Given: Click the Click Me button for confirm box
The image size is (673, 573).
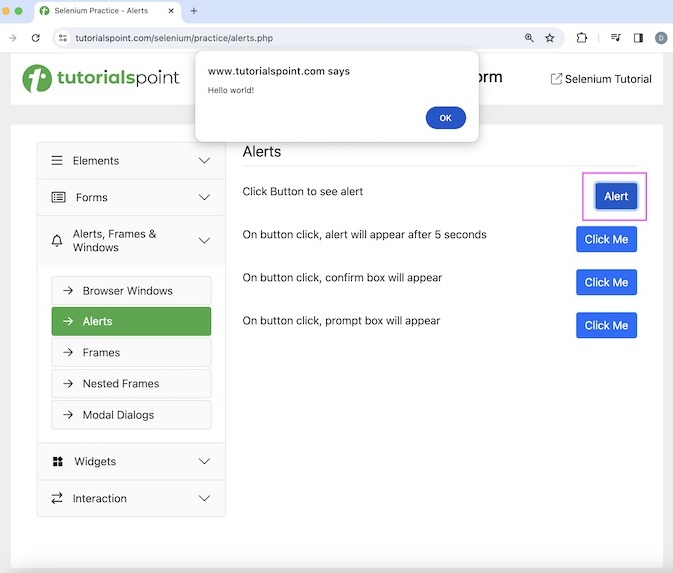Looking at the screenshot, I should pyautogui.click(x=606, y=282).
